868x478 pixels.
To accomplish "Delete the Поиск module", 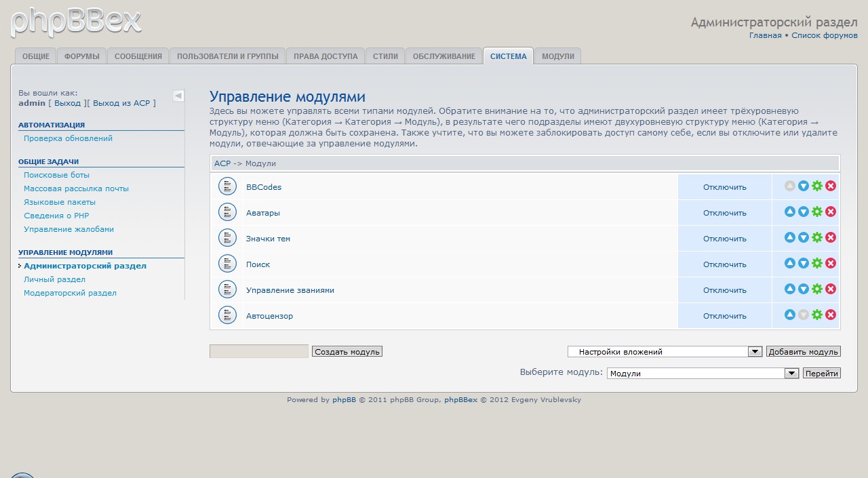I will coord(830,263).
